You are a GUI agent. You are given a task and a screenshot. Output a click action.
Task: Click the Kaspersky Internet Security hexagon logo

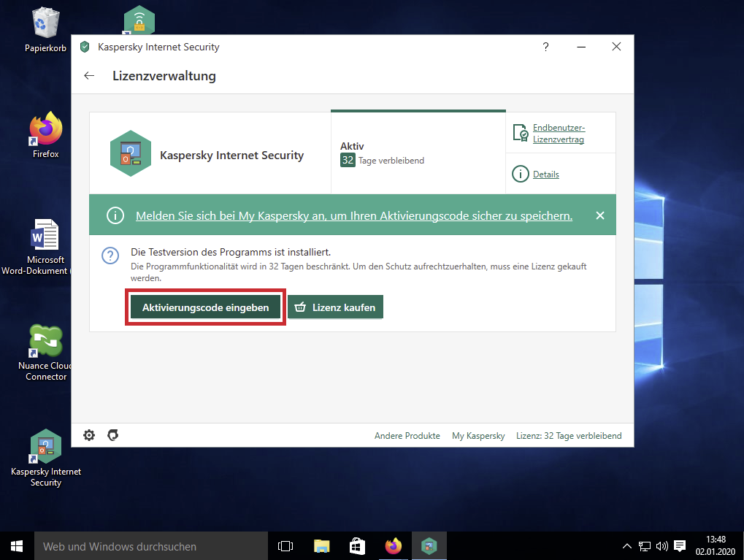(131, 153)
